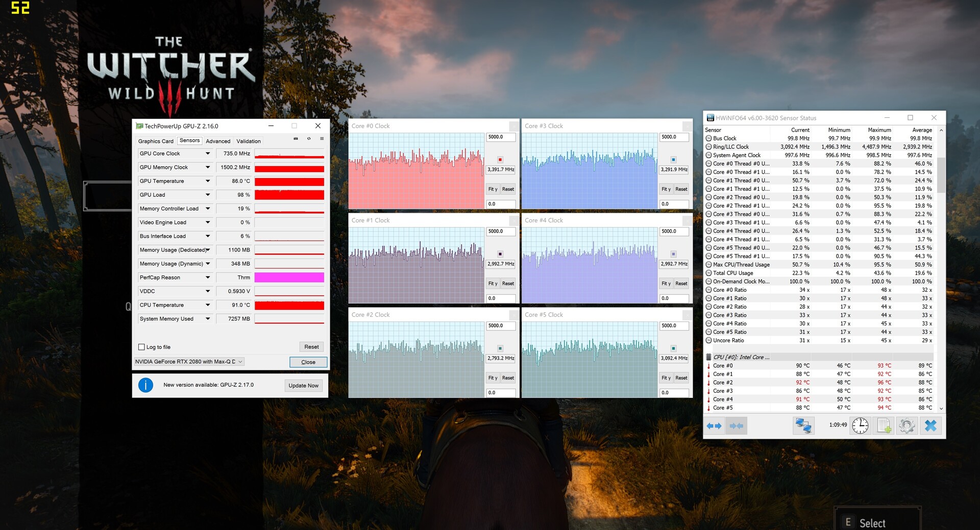Open the GPU Memory Clock sensor dropdown

208,167
